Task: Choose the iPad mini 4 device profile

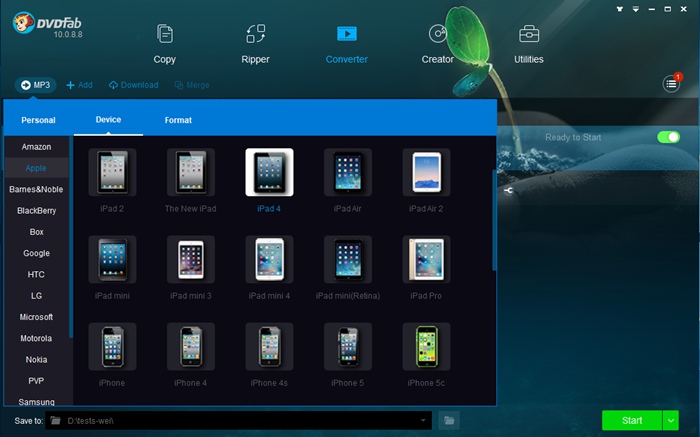Action: click(x=269, y=259)
